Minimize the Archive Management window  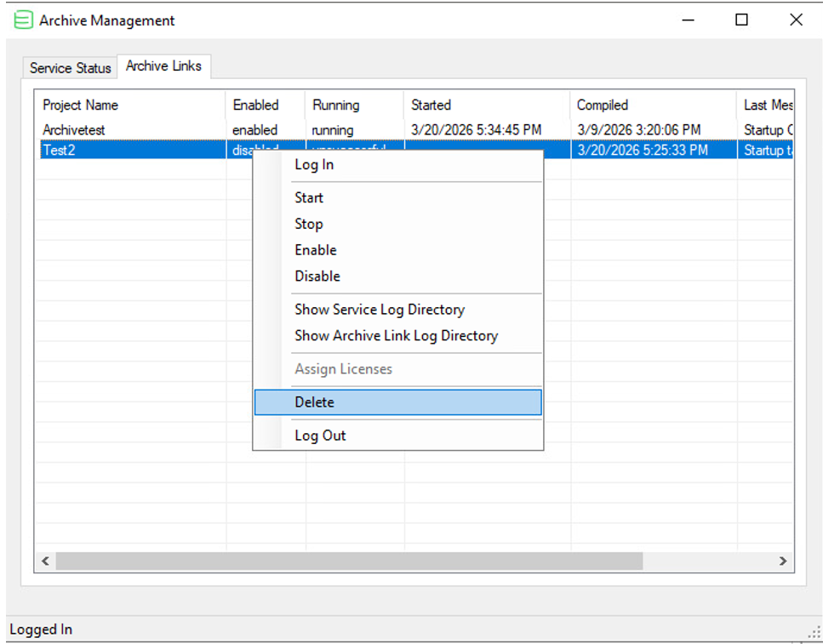[689, 20]
